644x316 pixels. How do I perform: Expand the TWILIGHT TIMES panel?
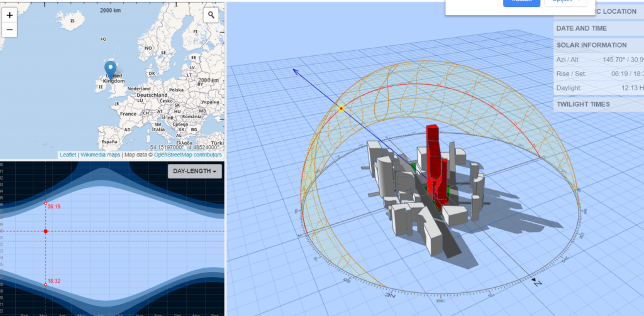tap(599, 104)
